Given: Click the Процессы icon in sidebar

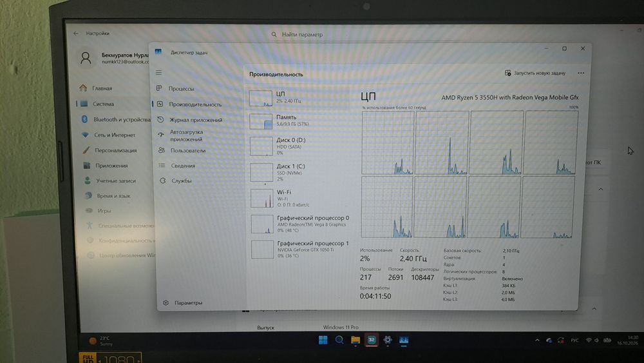Looking at the screenshot, I should tap(159, 88).
